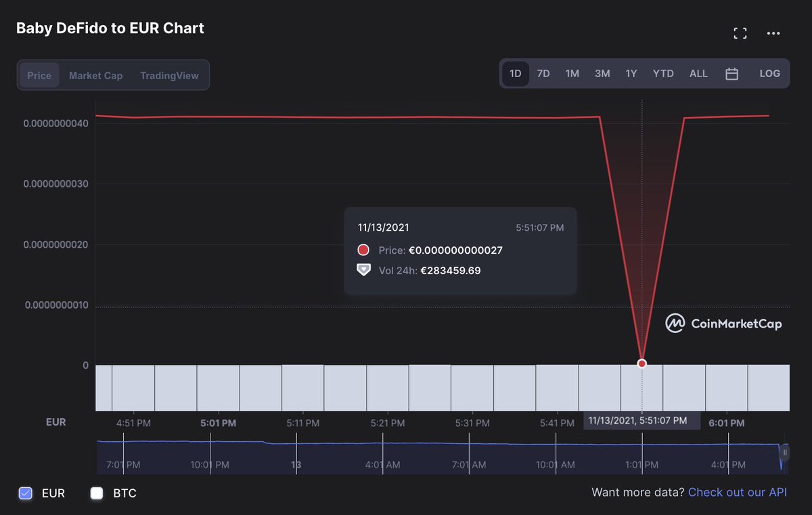Click the range navigator handle at right edge

[785, 452]
